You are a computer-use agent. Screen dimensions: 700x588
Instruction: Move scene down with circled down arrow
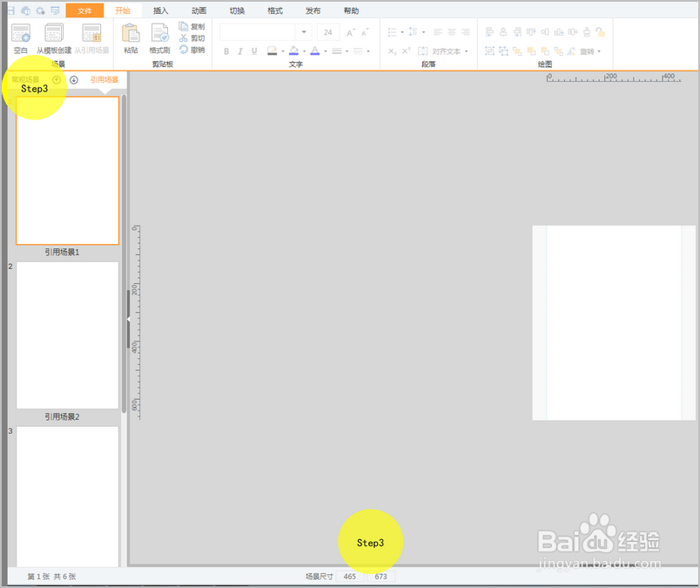(x=74, y=80)
